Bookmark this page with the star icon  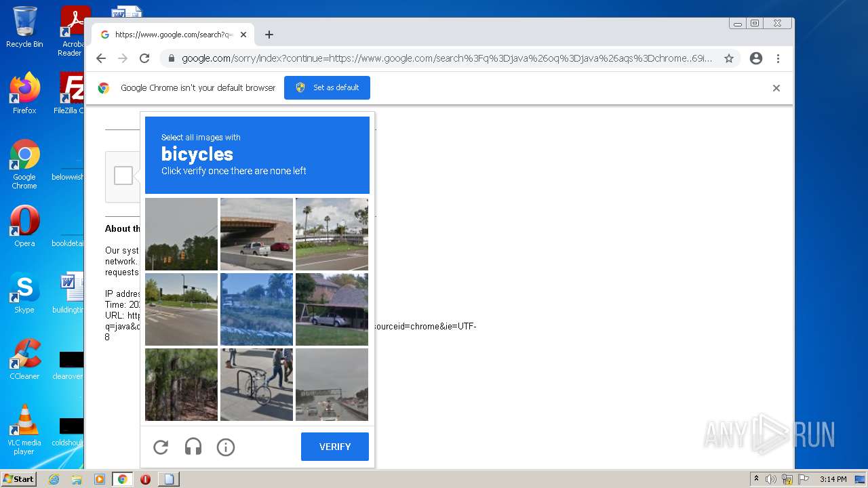[729, 58]
